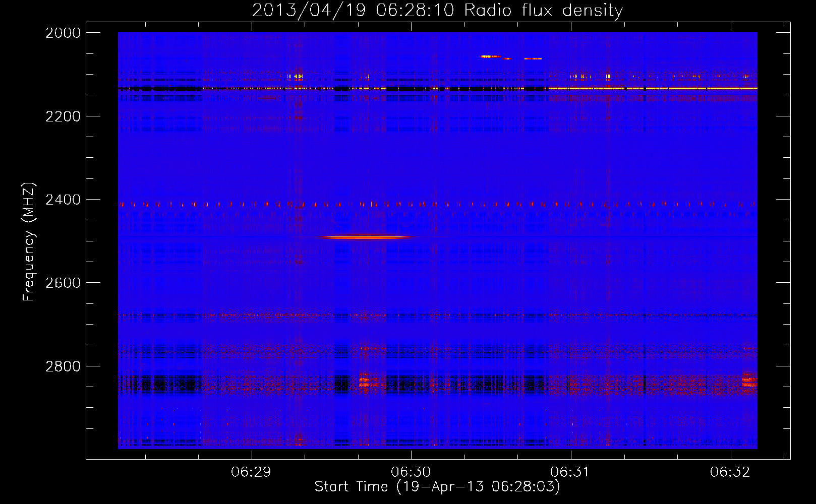Click the 2200 frequency tick label

63,116
